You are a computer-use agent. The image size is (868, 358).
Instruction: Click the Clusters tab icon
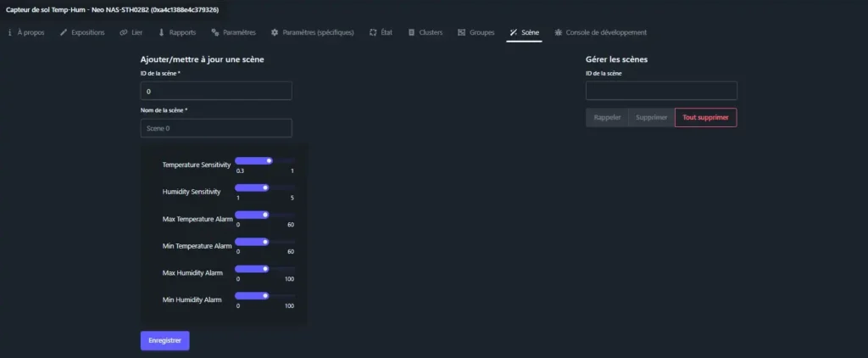pos(412,33)
